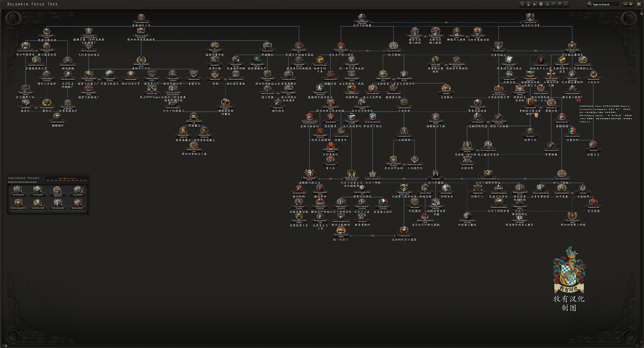Viewport: 644px width, 348px height.
Task: Toggle the burning handshake focus filter
Action: click(x=541, y=4)
